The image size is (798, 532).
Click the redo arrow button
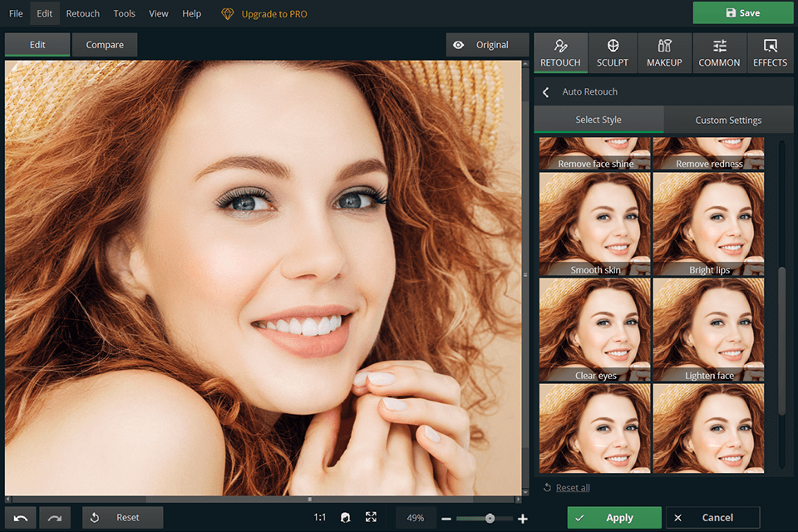[x=55, y=518]
